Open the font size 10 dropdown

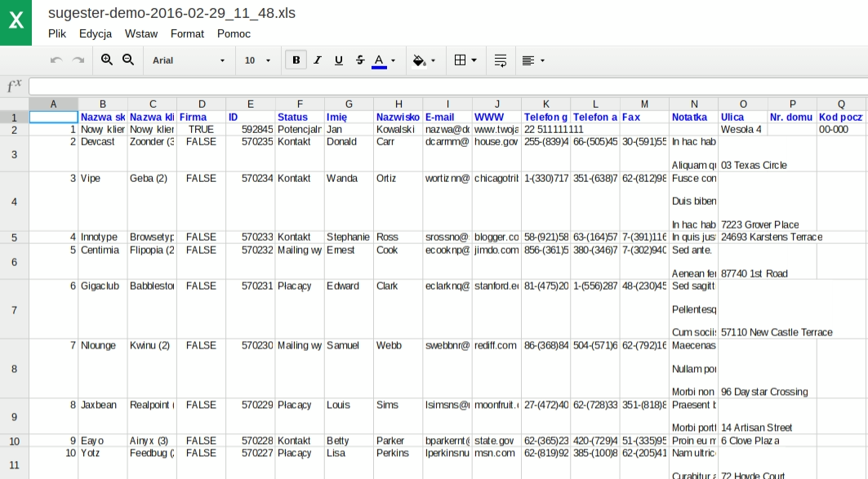tap(257, 60)
